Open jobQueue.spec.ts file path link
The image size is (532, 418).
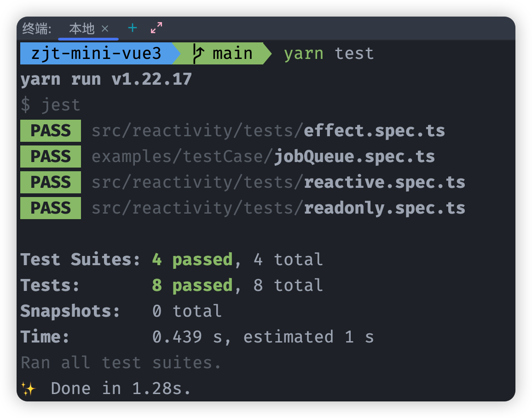[x=263, y=157]
